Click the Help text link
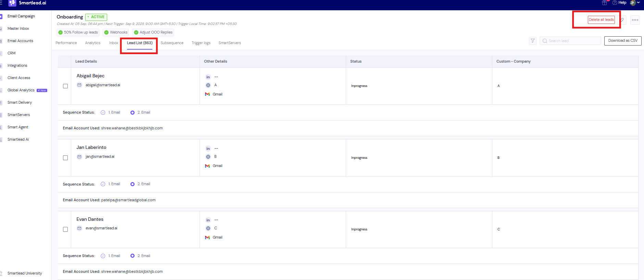This screenshot has height=280, width=644. 622,3
